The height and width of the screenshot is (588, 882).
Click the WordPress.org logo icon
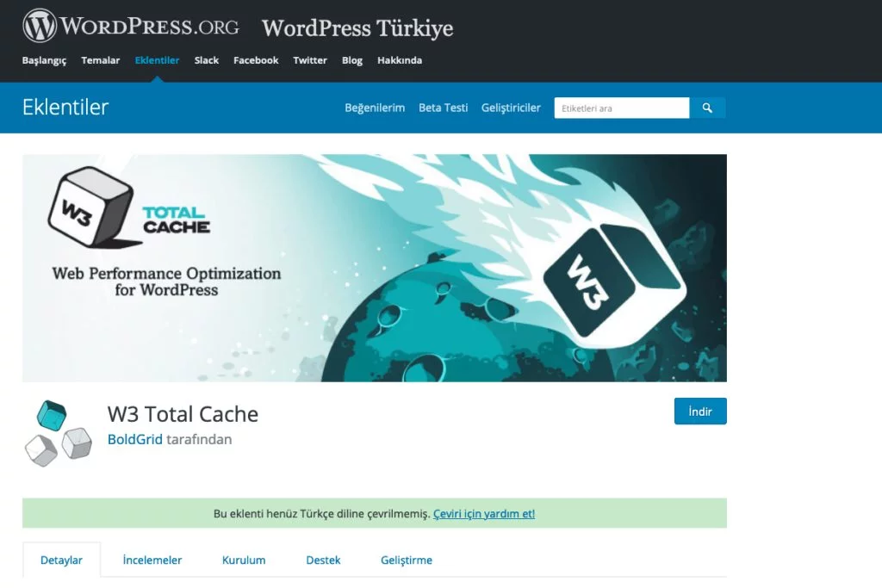[x=40, y=26]
